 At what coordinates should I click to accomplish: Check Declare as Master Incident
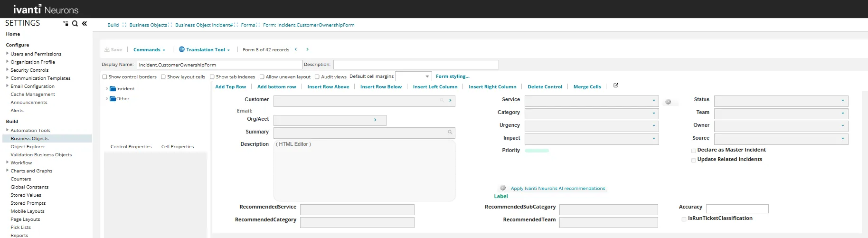[694, 151]
